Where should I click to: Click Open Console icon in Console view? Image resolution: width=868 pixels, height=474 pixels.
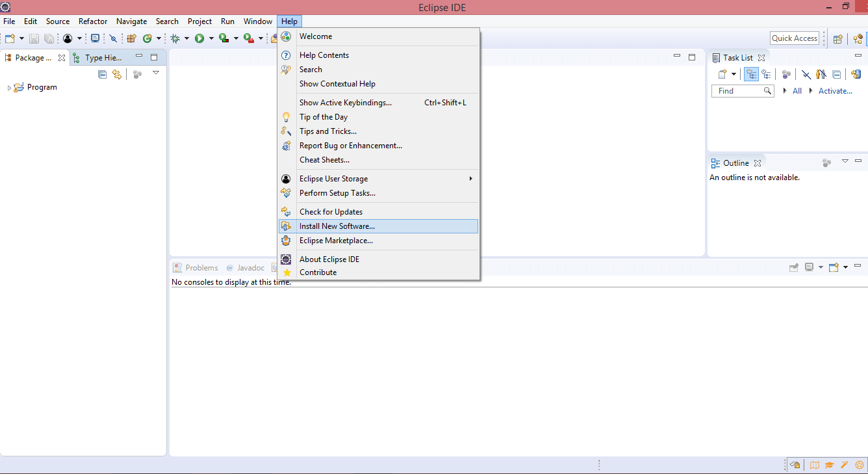pyautogui.click(x=834, y=267)
